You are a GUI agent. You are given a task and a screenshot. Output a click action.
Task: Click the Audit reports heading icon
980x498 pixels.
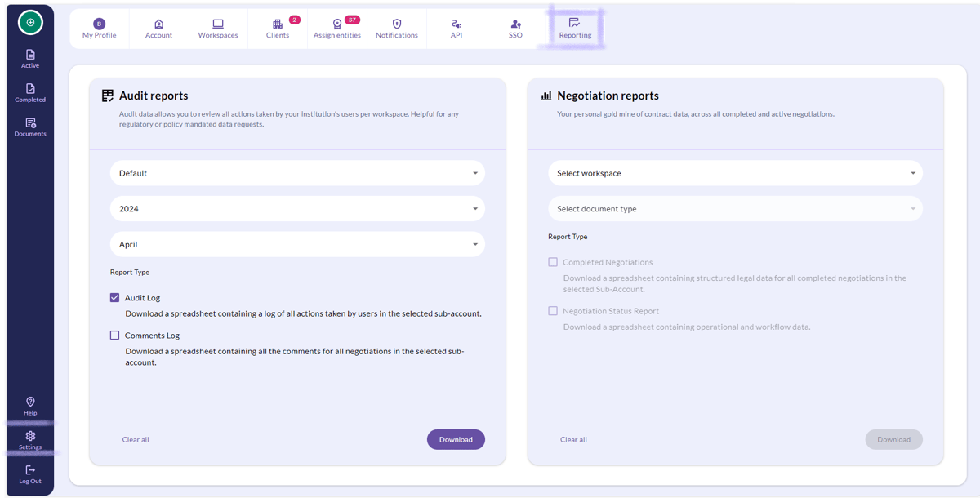point(107,96)
